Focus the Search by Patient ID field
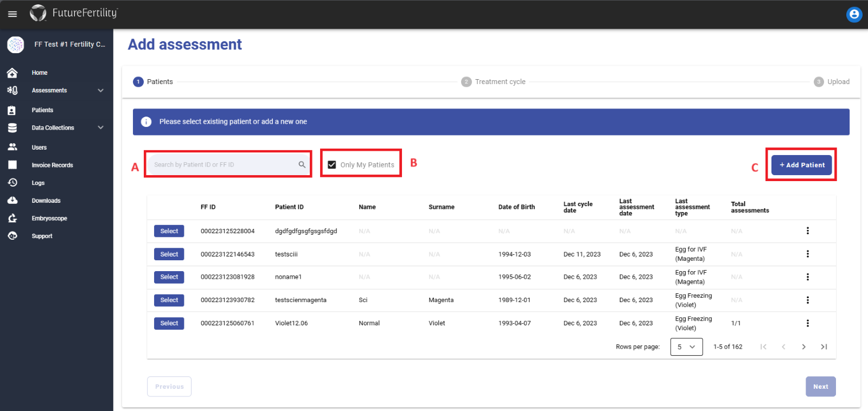Image resolution: width=868 pixels, height=411 pixels. pyautogui.click(x=222, y=165)
